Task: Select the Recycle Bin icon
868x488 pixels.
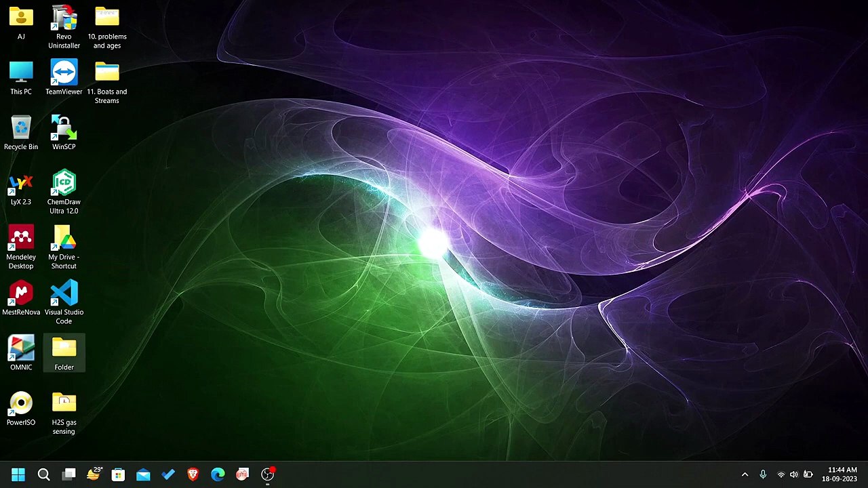Action: (x=21, y=133)
